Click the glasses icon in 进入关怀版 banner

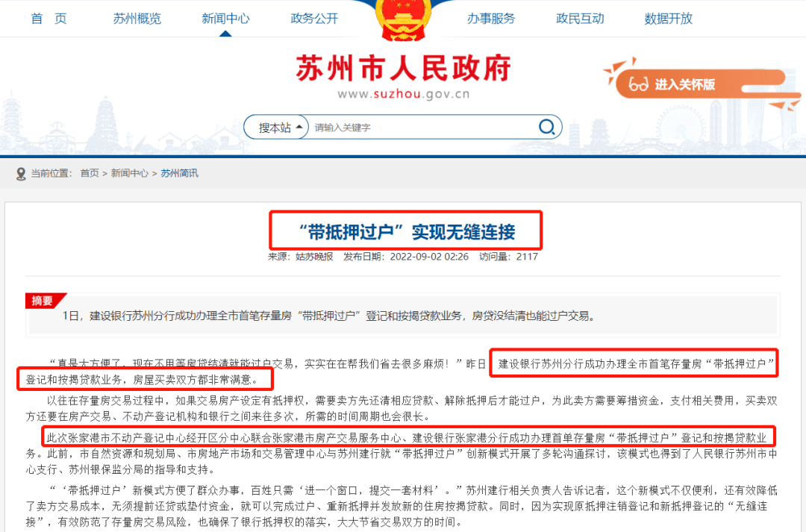pos(640,84)
